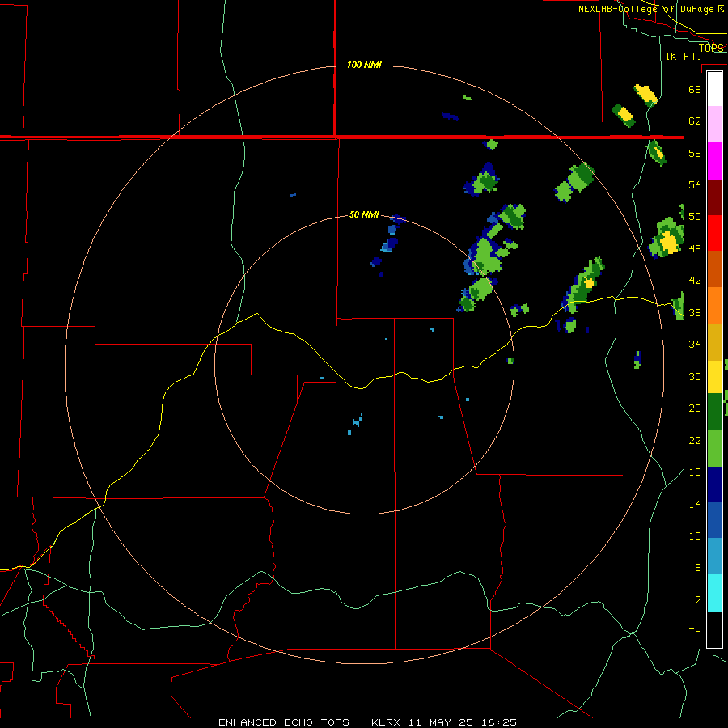Click the dark orange 46 kft legend swatch
This screenshot has width=728, height=728.
coord(714,269)
